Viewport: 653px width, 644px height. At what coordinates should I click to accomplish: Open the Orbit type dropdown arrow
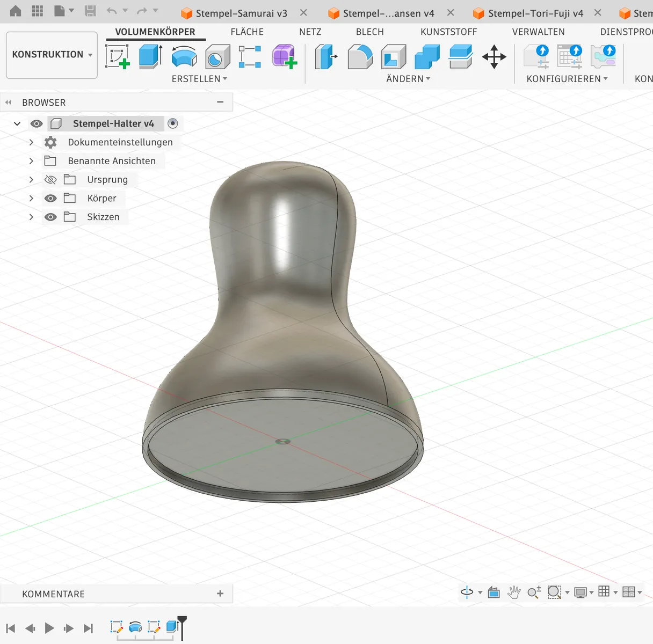coord(480,592)
